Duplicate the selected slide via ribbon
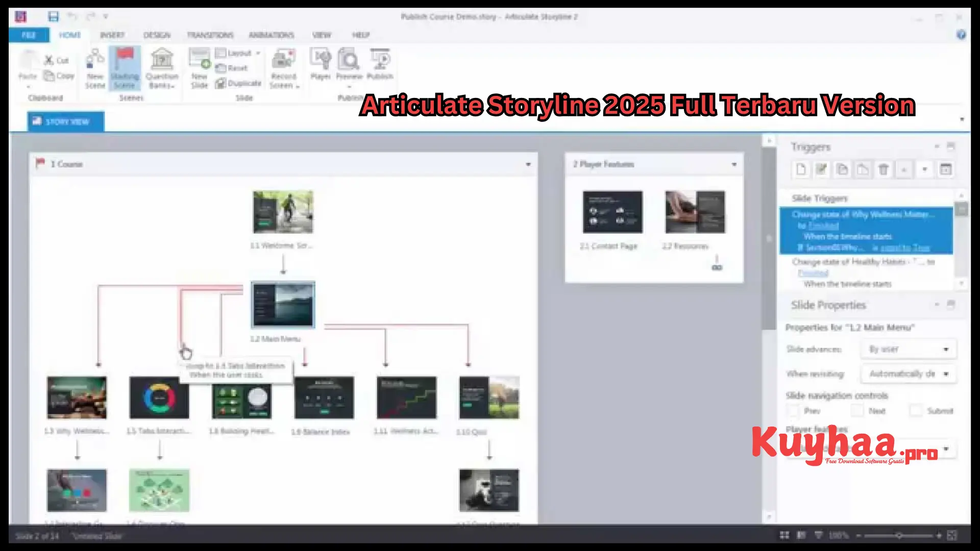980x551 pixels. coord(238,83)
